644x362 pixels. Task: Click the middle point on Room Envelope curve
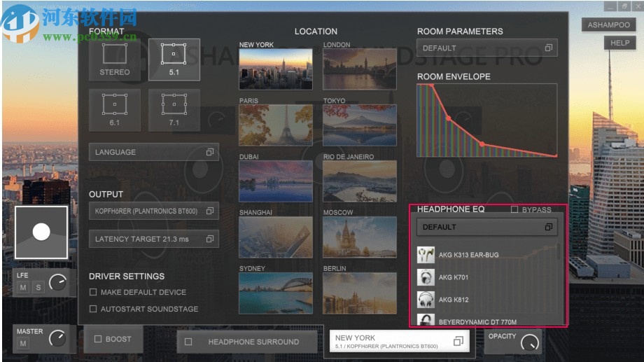pos(449,118)
